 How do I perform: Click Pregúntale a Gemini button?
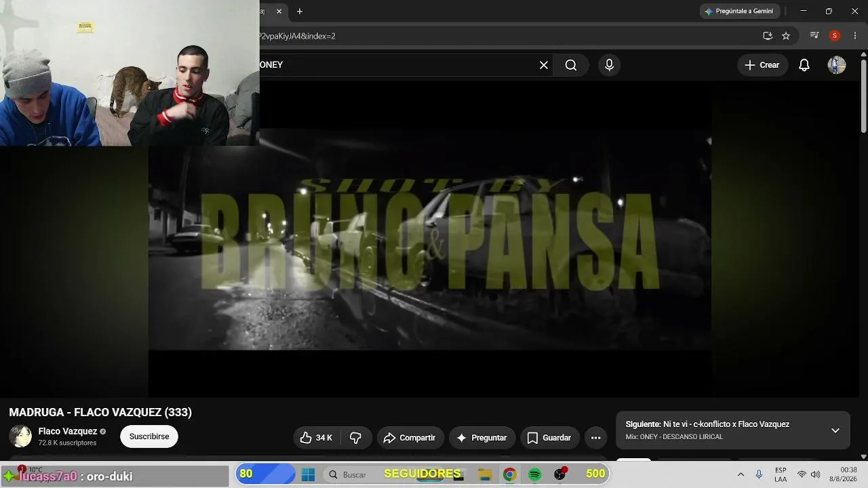739,12
